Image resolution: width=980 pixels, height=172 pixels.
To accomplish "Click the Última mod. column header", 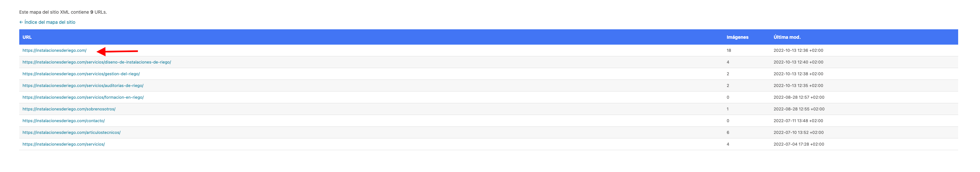I will click(787, 37).
